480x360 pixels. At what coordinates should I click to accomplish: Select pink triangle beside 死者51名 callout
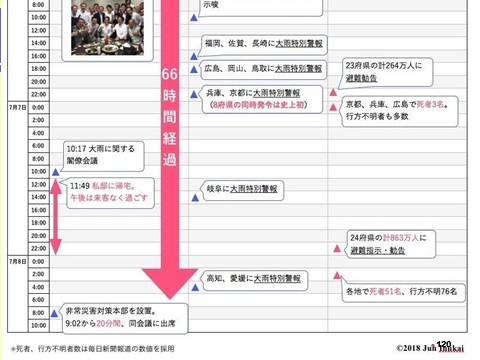click(337, 275)
